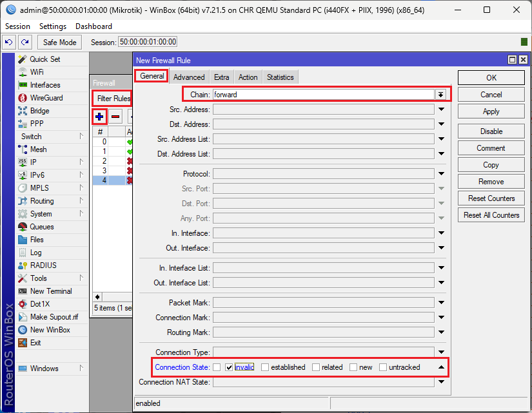Image resolution: width=532 pixels, height=413 pixels.
Task: Click Make Supout.rif
Action: (54, 317)
